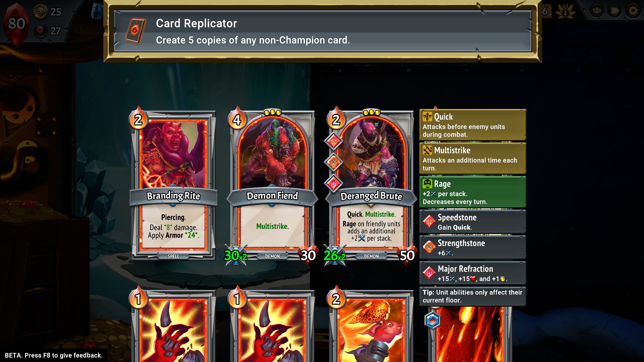The image size is (644, 362).
Task: Click the blue upgrade hexagon on meteor card
Action: click(x=432, y=320)
